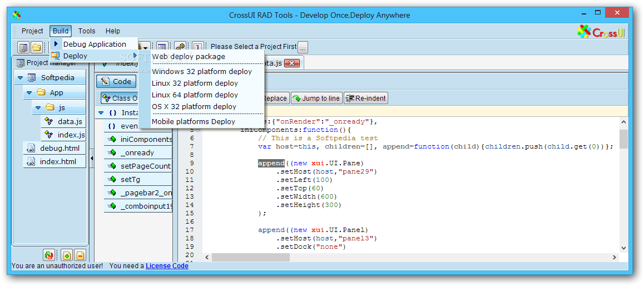Click the data.js file icon in tree
This screenshot has width=644, height=286.
[x=49, y=122]
